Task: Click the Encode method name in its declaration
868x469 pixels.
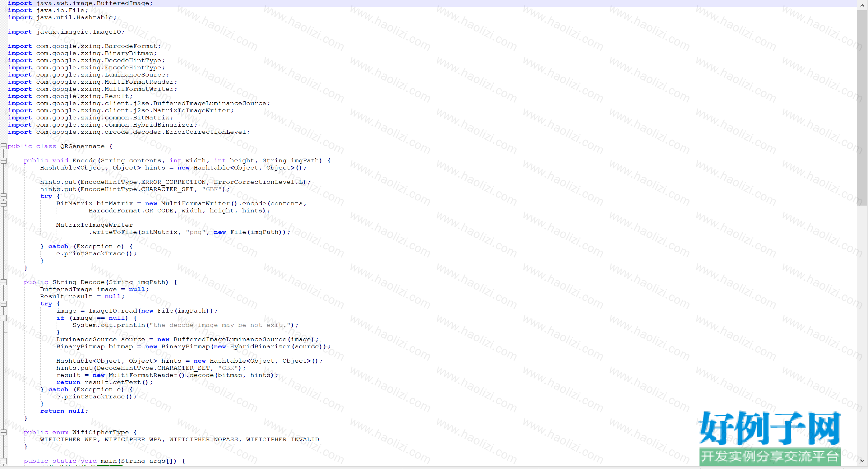Action: click(84, 160)
